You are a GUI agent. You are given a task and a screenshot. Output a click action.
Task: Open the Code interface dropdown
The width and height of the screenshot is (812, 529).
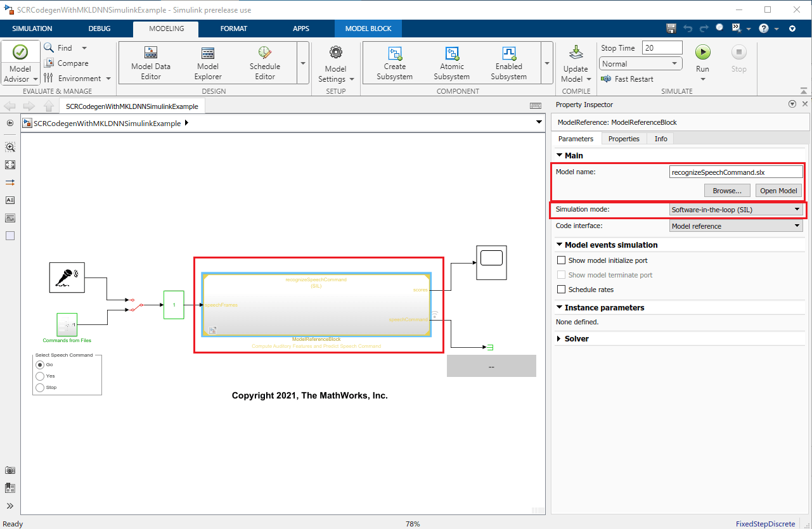736,226
